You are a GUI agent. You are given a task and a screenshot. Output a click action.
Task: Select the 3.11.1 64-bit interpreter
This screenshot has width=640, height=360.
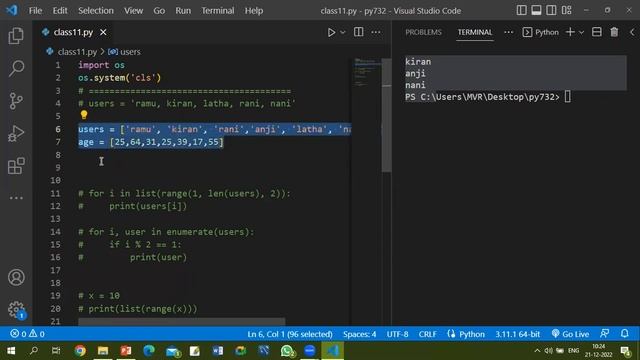(x=518, y=334)
